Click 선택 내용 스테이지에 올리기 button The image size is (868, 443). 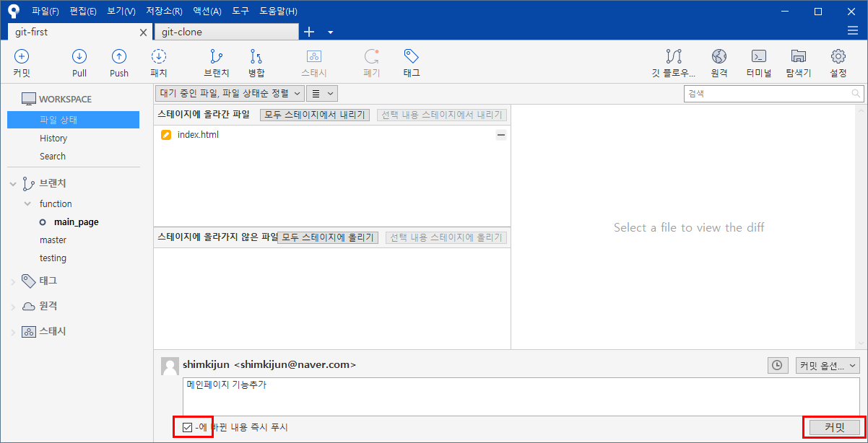pyautogui.click(x=446, y=237)
